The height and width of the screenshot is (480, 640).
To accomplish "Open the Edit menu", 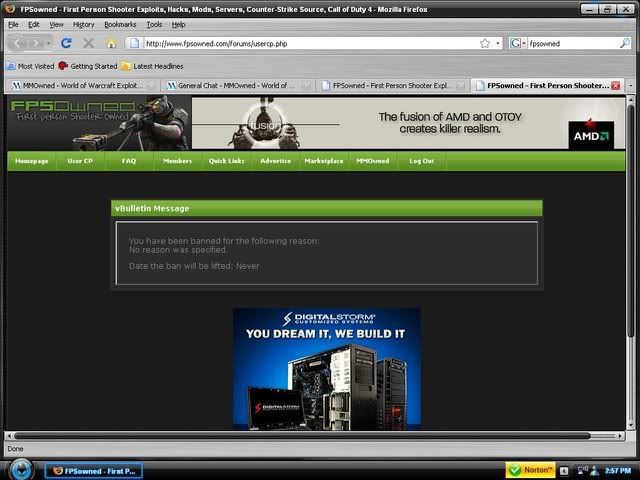I will (x=33, y=24).
